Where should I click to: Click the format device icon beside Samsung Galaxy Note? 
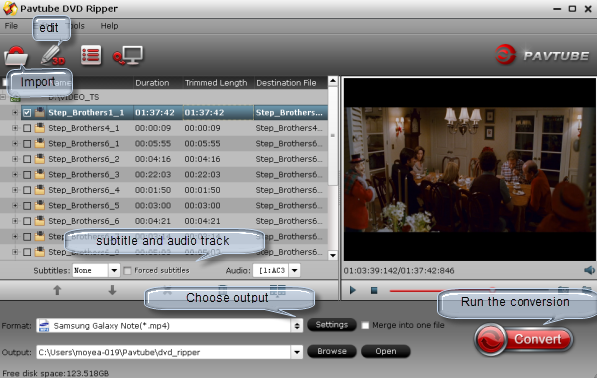(x=44, y=326)
